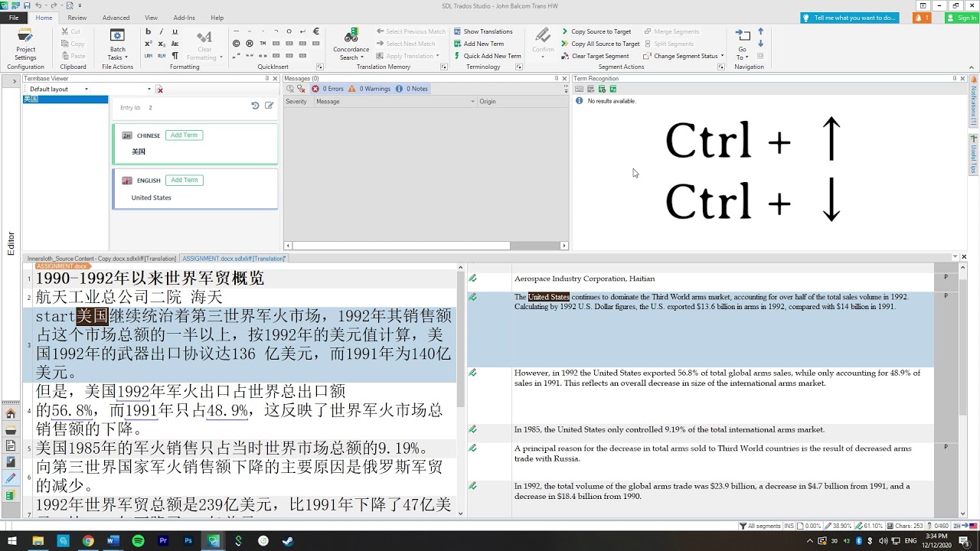Switch to the Review ribbon tab
980x551 pixels.
77,18
